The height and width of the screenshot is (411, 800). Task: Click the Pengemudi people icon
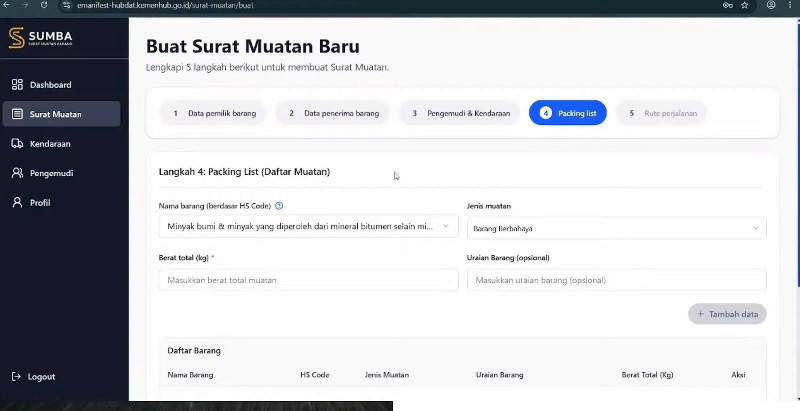(17, 173)
